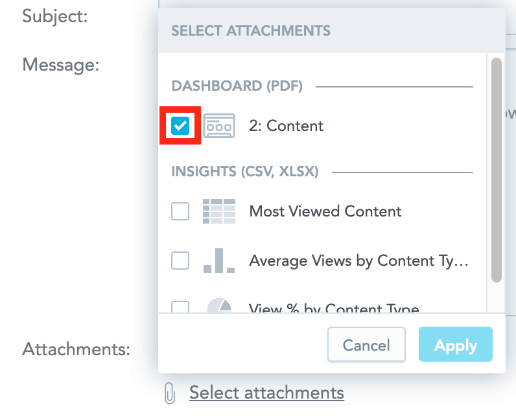Click the attachments list scrollbar
Image resolution: width=516 pixels, height=420 pixels.
(497, 170)
